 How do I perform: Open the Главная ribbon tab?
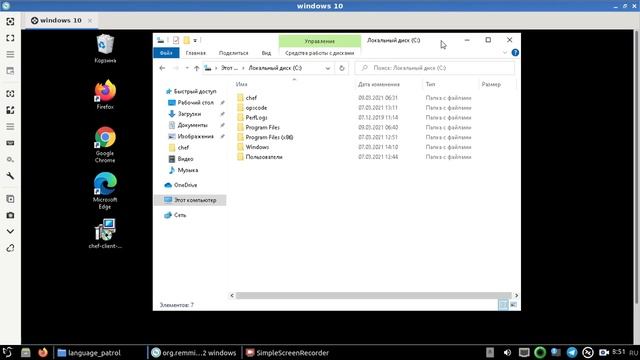click(196, 53)
